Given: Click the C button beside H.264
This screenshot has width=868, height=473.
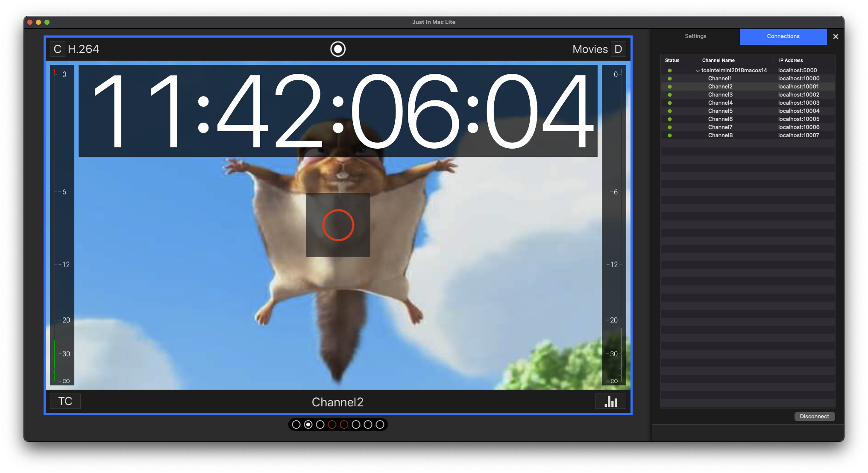Looking at the screenshot, I should (57, 49).
